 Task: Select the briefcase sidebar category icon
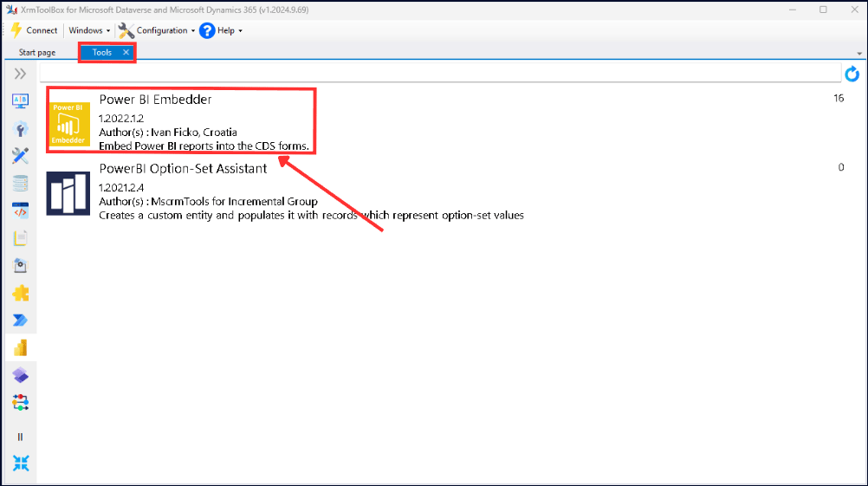click(x=21, y=266)
